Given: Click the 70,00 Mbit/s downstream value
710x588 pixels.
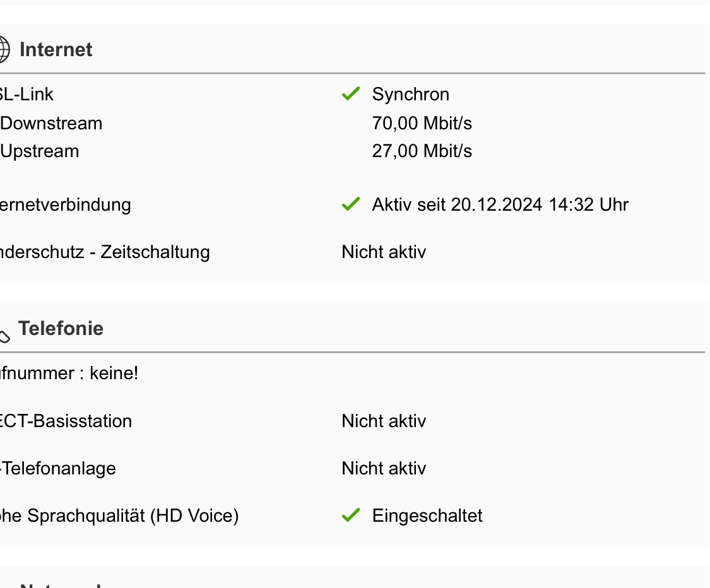Looking at the screenshot, I should (x=422, y=123).
